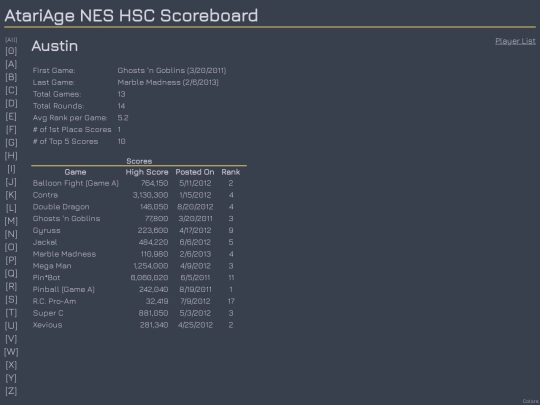This screenshot has width=540, height=405.
Task: Click the High Score column header
Action: click(x=147, y=172)
